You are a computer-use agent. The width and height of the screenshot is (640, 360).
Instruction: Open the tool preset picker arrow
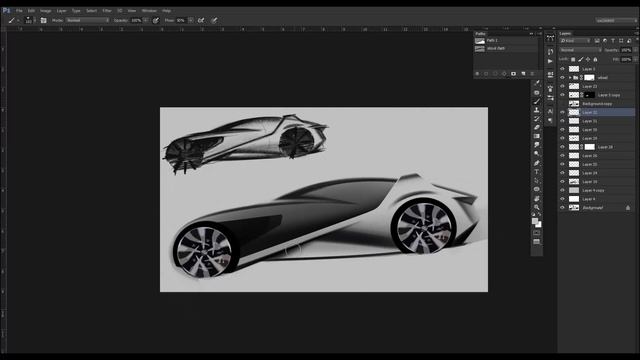click(x=18, y=20)
